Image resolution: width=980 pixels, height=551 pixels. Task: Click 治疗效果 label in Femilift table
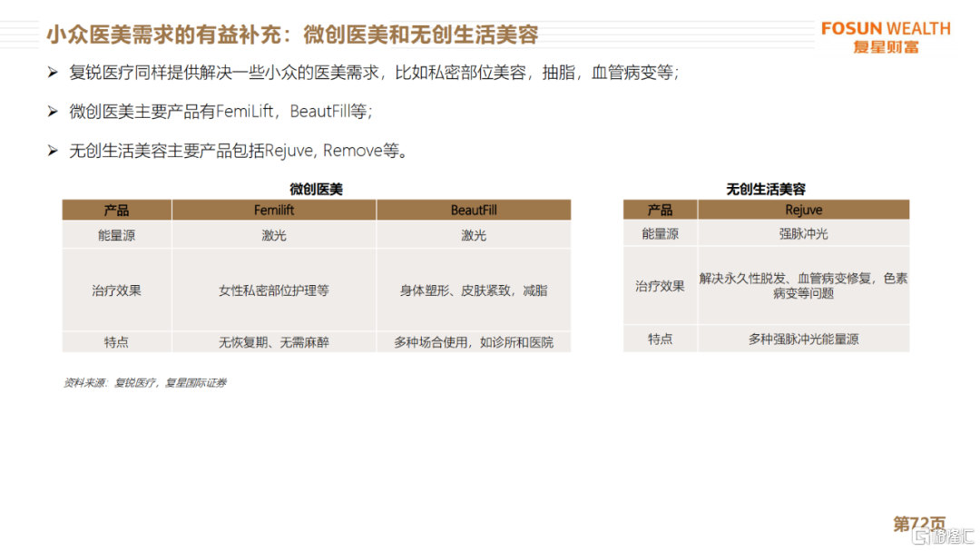(x=117, y=290)
